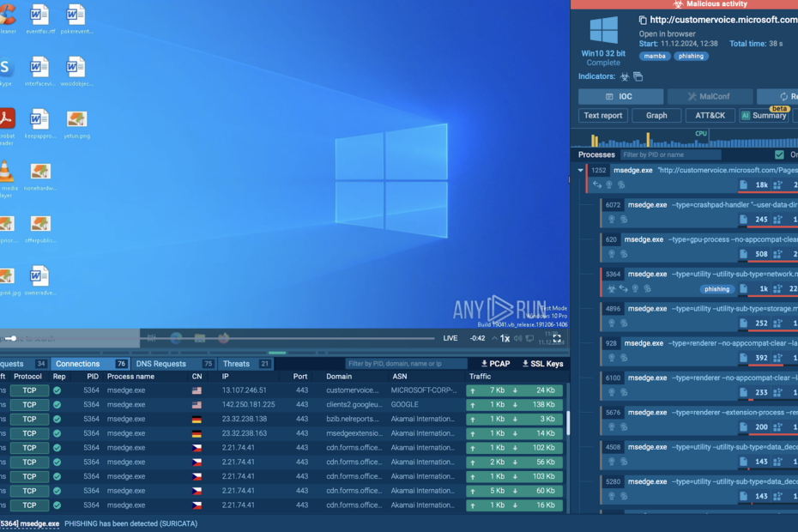Viewport: 798px width, 532px height.
Task: Click the lightbulb icon under process 6072
Action: 612,220
